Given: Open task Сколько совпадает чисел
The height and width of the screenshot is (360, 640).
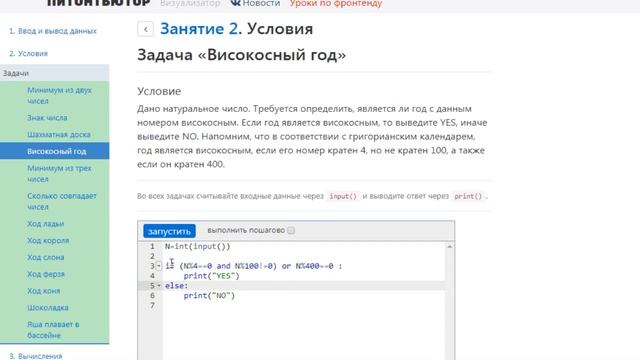Looking at the screenshot, I should pos(62,201).
